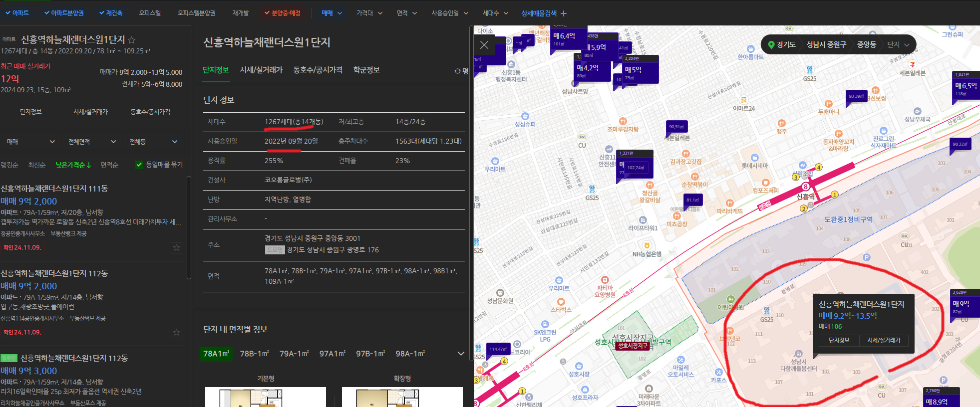Enable the 오피스텔 filter
This screenshot has width=980, height=407.
150,13
